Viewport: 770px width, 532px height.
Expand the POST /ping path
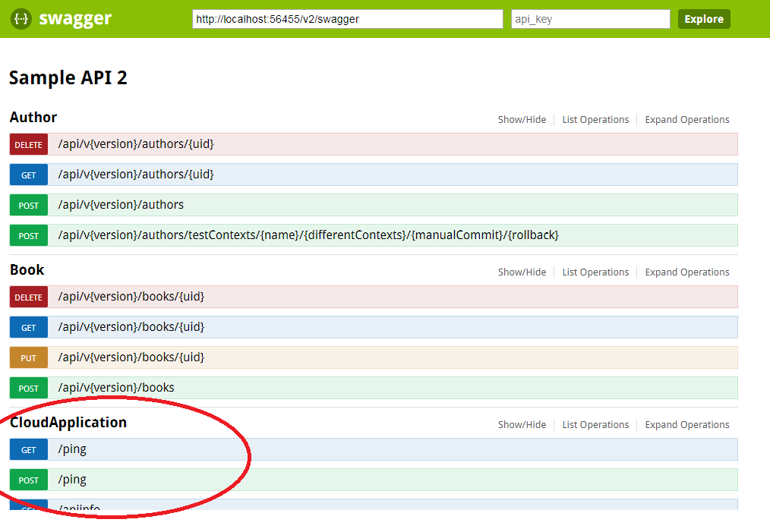tap(72, 480)
